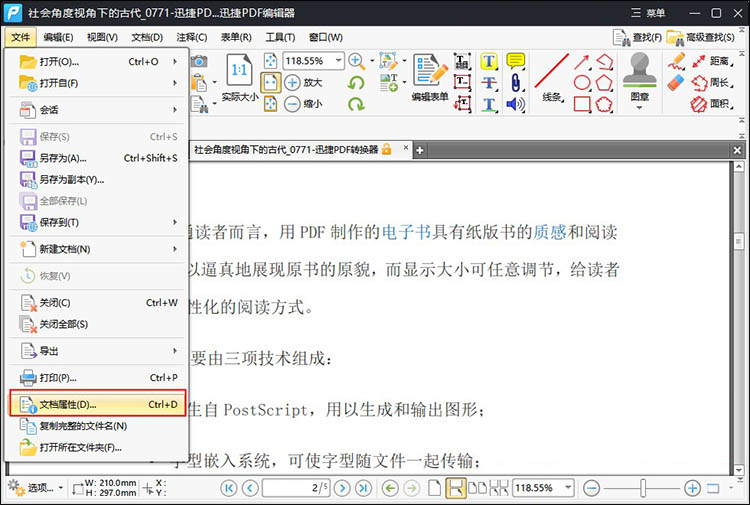Click the magnifier zoom tool icon

356,61
